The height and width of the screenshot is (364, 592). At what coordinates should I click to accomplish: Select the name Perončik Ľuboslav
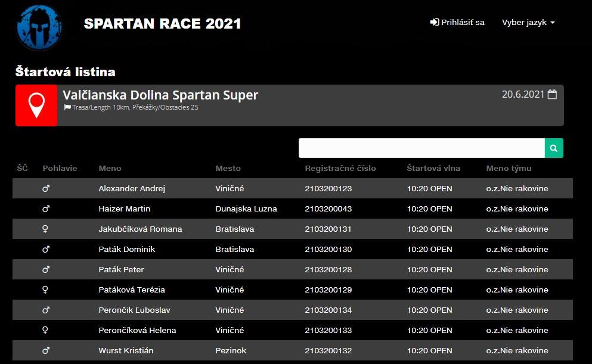tap(134, 310)
